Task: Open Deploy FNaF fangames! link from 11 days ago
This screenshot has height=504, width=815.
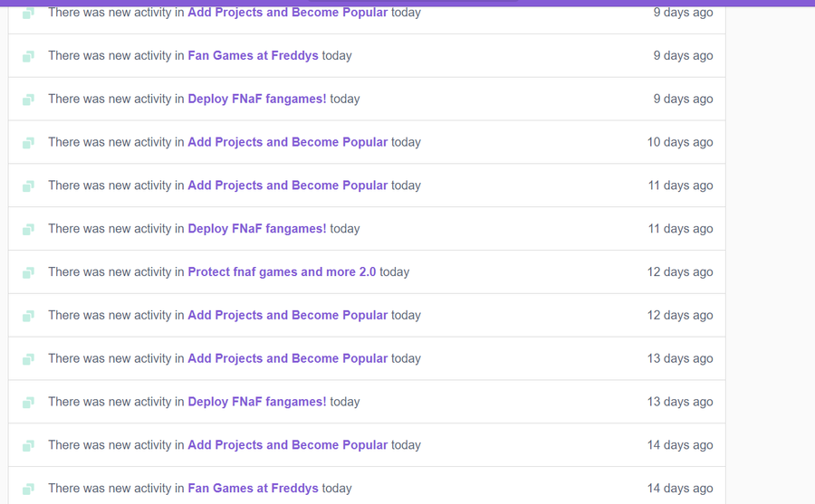Action: tap(257, 229)
